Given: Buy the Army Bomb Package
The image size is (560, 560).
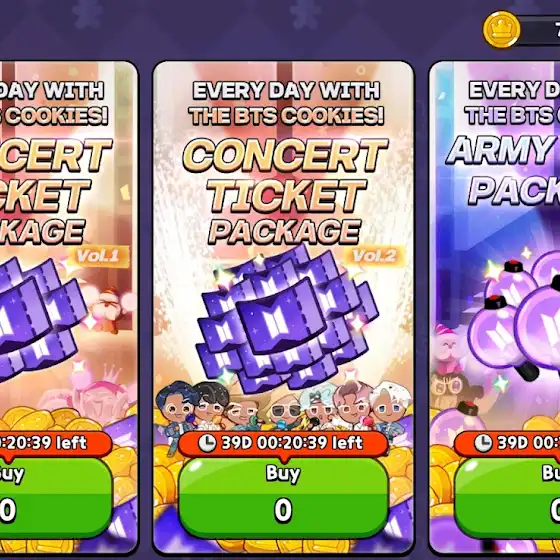Looking at the screenshot, I should 508,498.
